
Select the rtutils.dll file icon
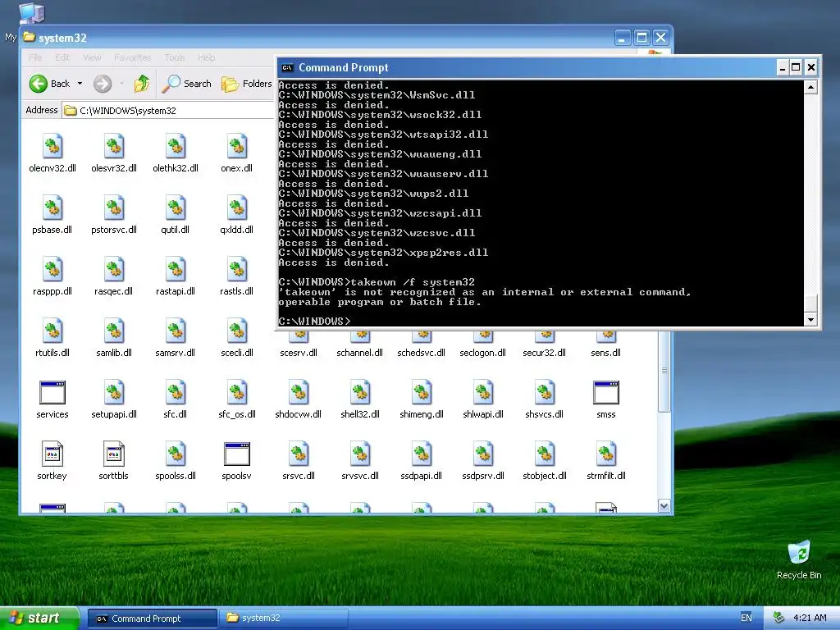point(52,331)
